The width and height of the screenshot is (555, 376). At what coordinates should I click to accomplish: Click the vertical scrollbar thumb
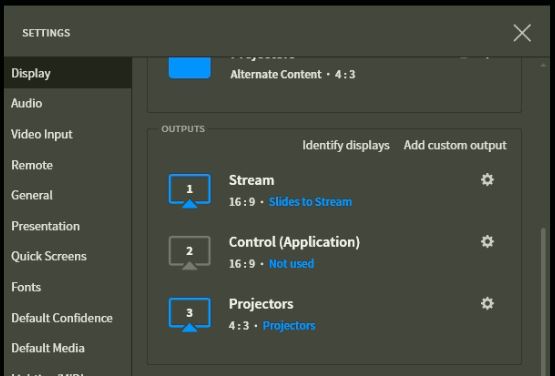click(x=543, y=302)
